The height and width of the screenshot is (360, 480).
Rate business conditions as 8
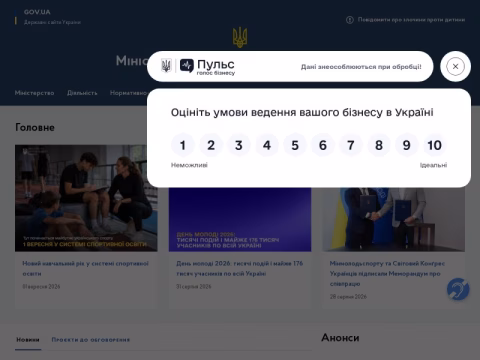[379, 145]
